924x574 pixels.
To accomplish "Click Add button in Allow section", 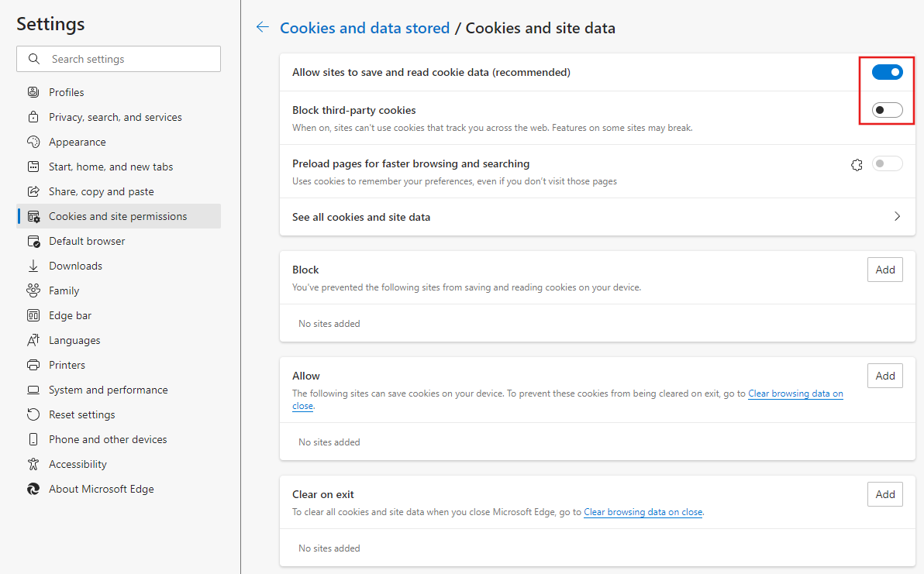I will click(x=884, y=376).
